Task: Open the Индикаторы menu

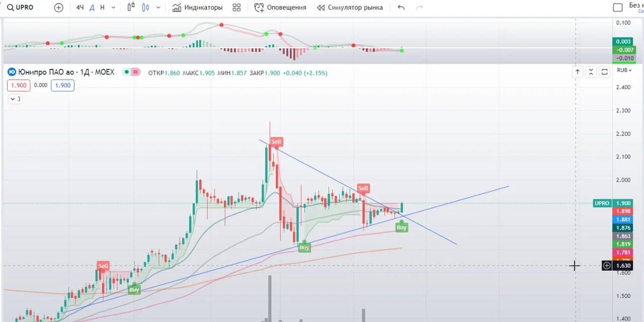Action: pos(197,8)
